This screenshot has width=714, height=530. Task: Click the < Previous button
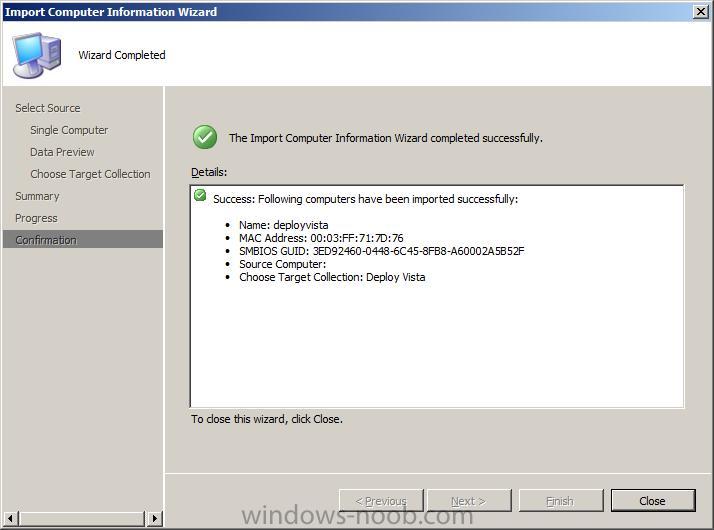381,500
